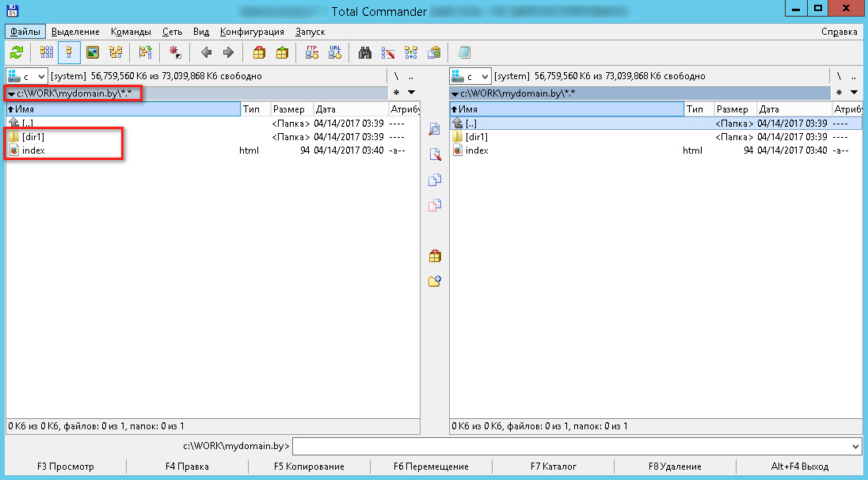Switch to thumbnail view in toolbar
This screenshot has width=868, height=480.
pyautogui.click(x=93, y=52)
